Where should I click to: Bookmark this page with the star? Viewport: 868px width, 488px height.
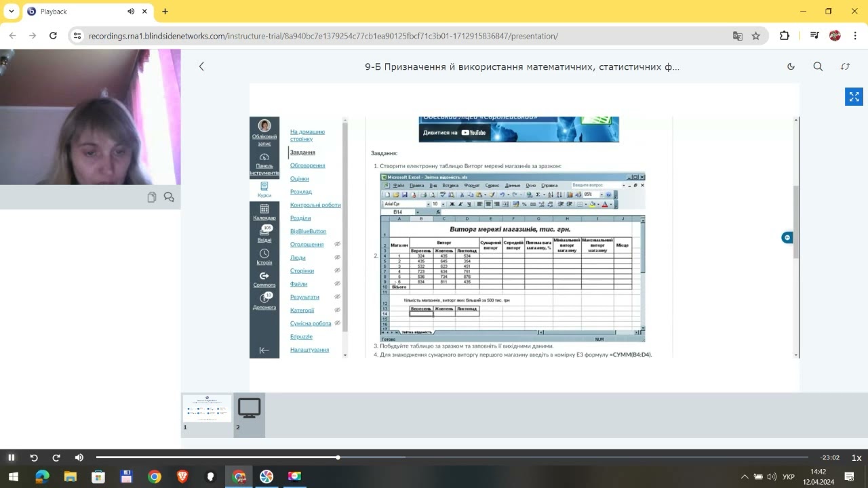[756, 36]
